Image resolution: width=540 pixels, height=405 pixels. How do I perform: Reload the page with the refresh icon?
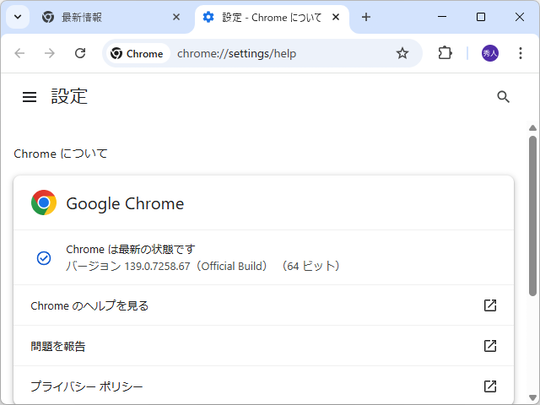pyautogui.click(x=80, y=53)
